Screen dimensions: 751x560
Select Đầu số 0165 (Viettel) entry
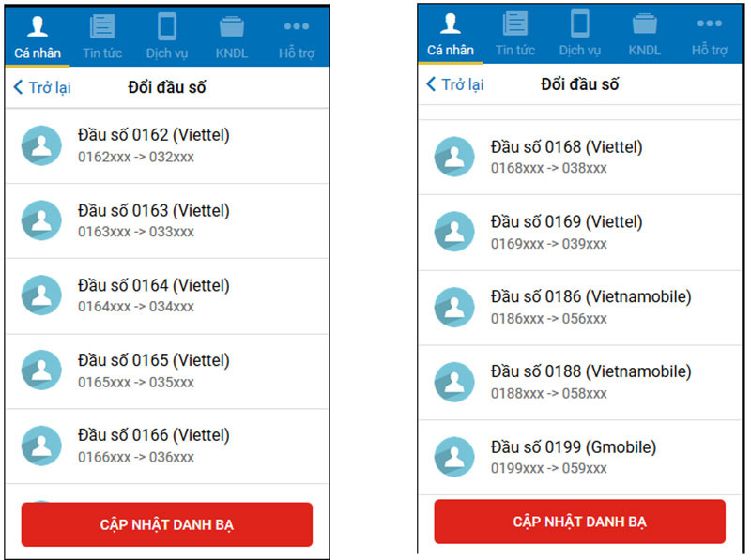167,371
